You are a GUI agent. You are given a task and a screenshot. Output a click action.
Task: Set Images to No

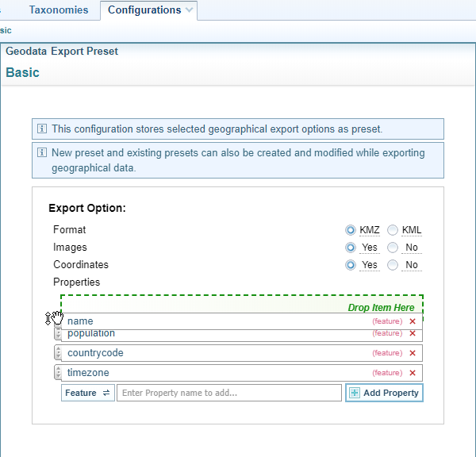click(x=393, y=248)
